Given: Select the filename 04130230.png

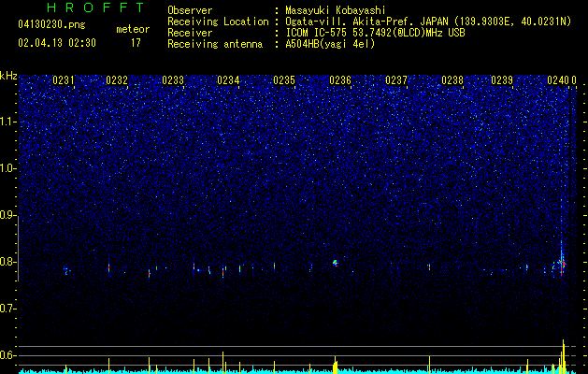Looking at the screenshot, I should [x=51, y=24].
